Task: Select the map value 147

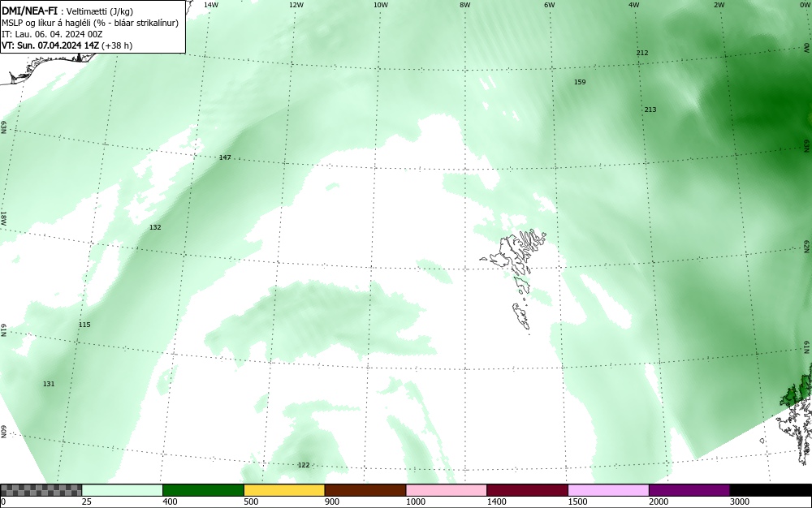Action: pyautogui.click(x=225, y=157)
